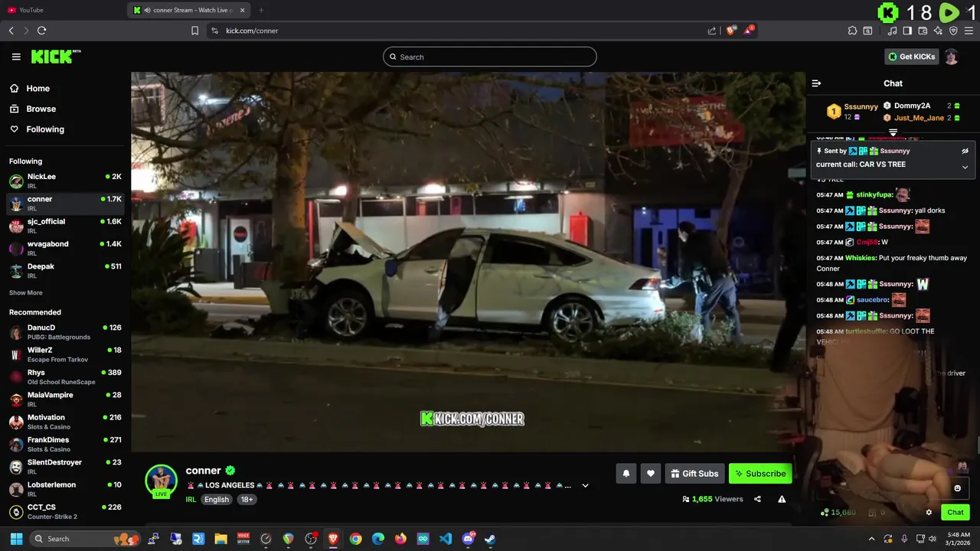The height and width of the screenshot is (551, 980).
Task: Expand the stream title chevron
Action: point(585,485)
